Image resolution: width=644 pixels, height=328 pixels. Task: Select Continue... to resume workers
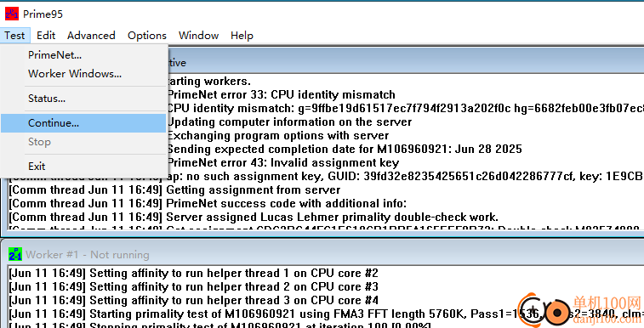(x=83, y=123)
